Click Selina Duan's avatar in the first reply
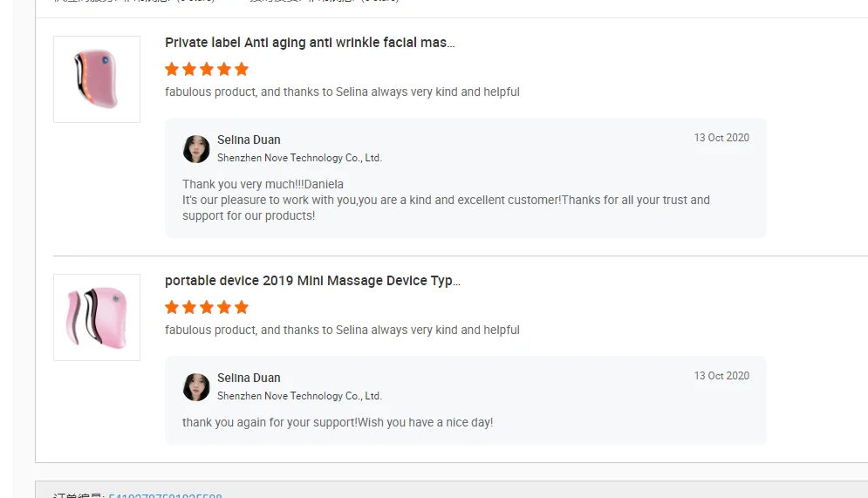This screenshot has height=498, width=868. pyautogui.click(x=196, y=149)
